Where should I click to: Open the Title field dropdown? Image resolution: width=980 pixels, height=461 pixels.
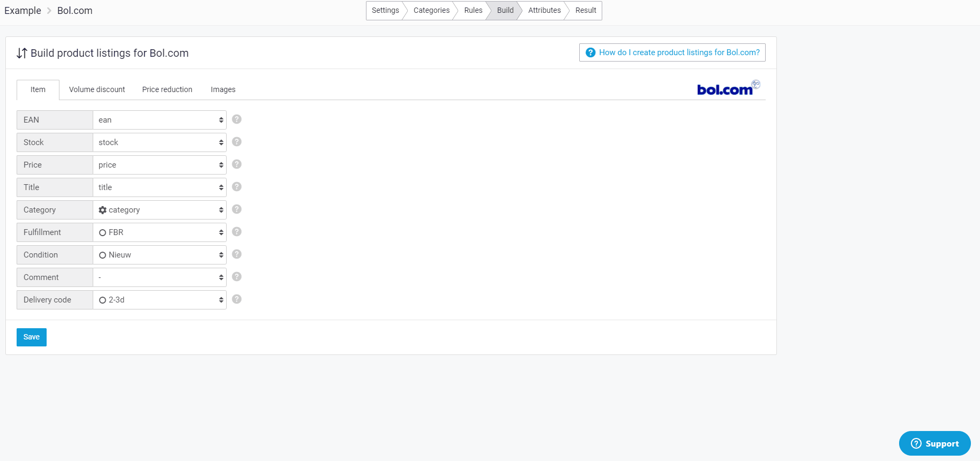160,187
